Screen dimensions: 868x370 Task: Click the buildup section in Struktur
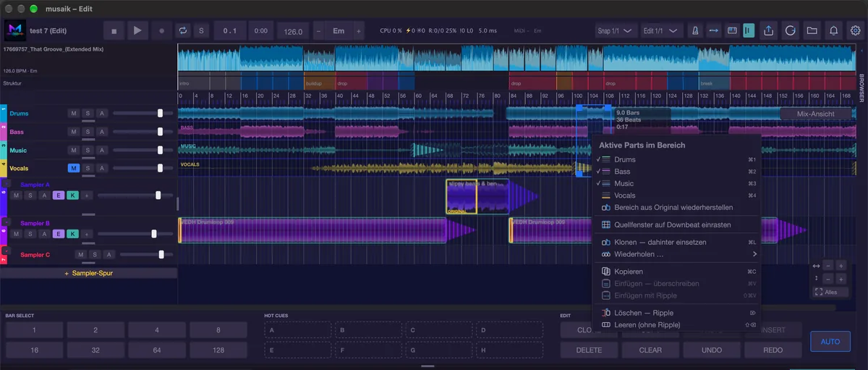320,83
